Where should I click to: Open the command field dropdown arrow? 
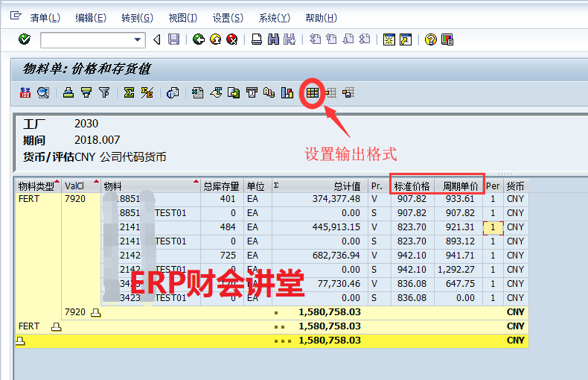[x=138, y=40]
